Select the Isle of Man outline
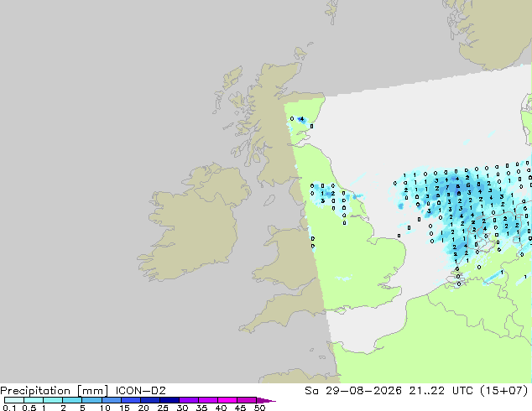 (269, 200)
